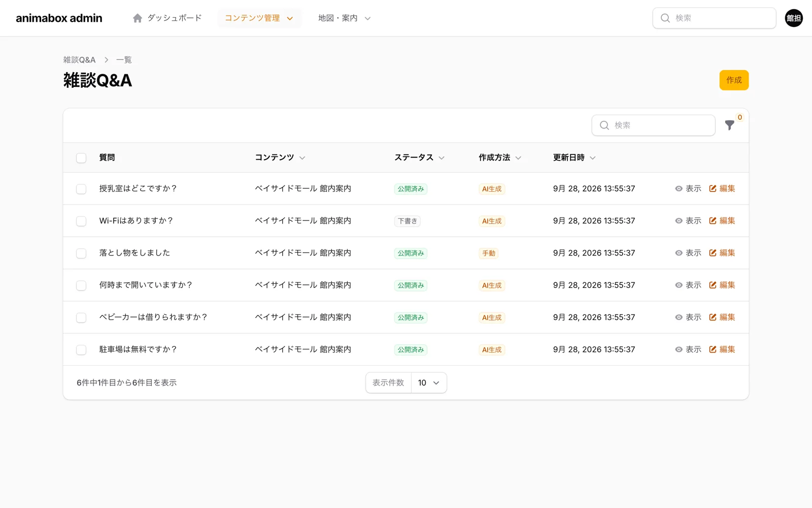Check the ベビーカーは借りられますか？ row checkbox

pos(81,317)
